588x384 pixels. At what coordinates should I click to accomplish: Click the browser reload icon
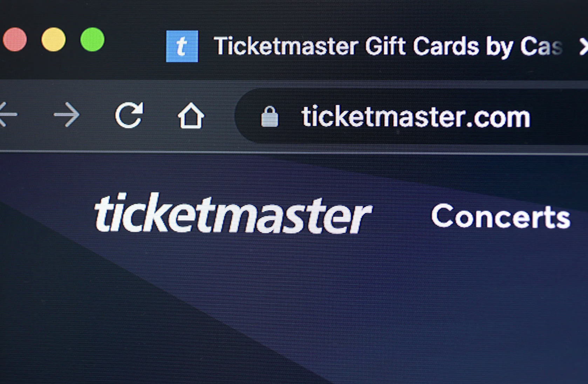click(x=129, y=115)
